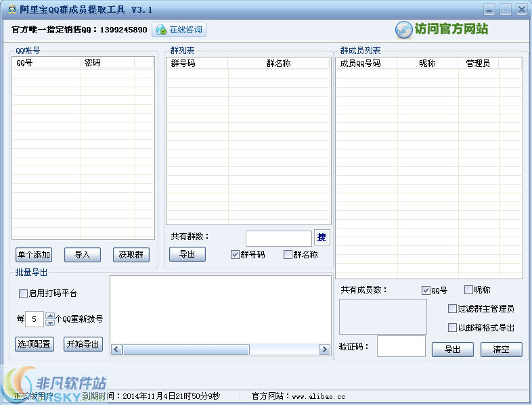
Task: Click 导出 button under group list
Action: tap(187, 254)
